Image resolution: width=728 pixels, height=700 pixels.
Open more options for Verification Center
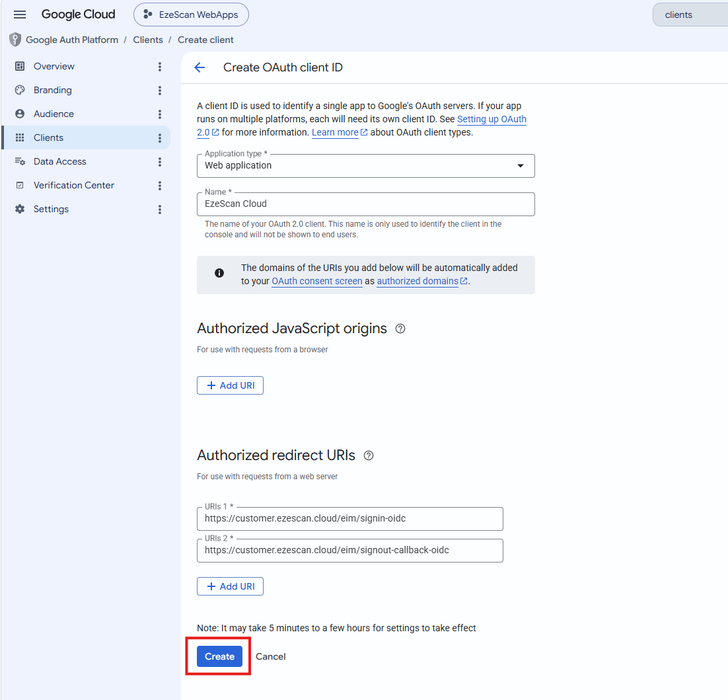click(x=160, y=186)
